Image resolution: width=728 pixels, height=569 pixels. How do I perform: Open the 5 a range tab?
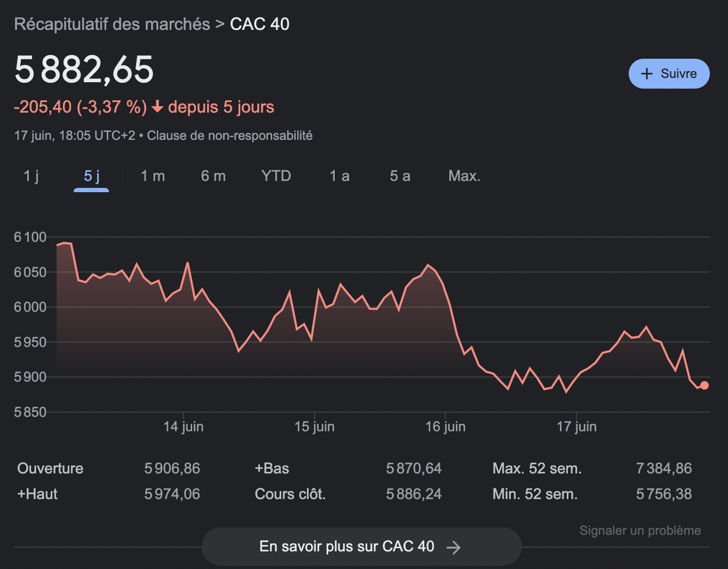click(400, 176)
